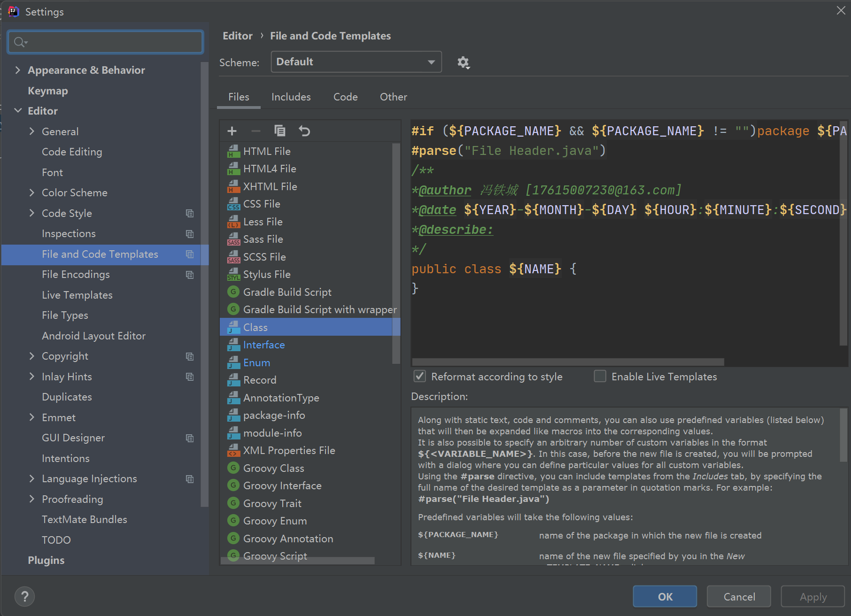The image size is (851, 616).
Task: Click the Reset to Default arrow icon
Action: (304, 131)
